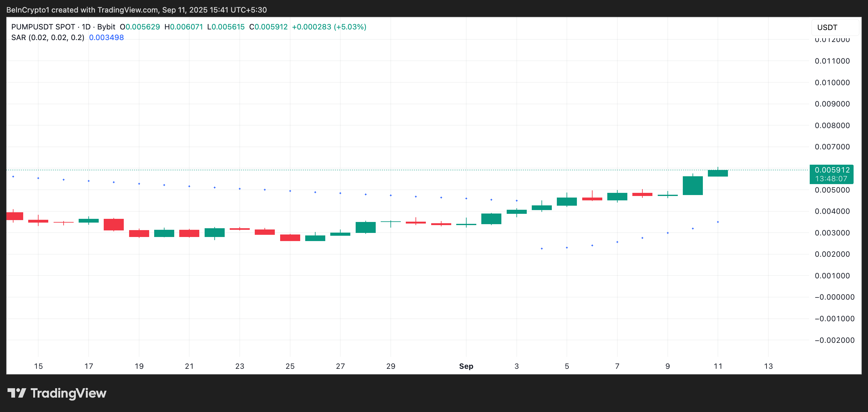Image resolution: width=868 pixels, height=412 pixels.
Task: Open the USDT currency selector
Action: [827, 27]
